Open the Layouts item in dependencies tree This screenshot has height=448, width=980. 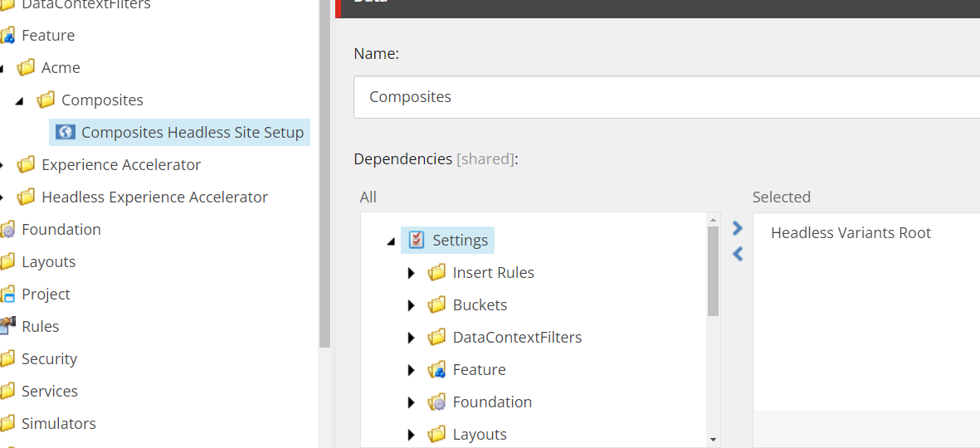480,435
